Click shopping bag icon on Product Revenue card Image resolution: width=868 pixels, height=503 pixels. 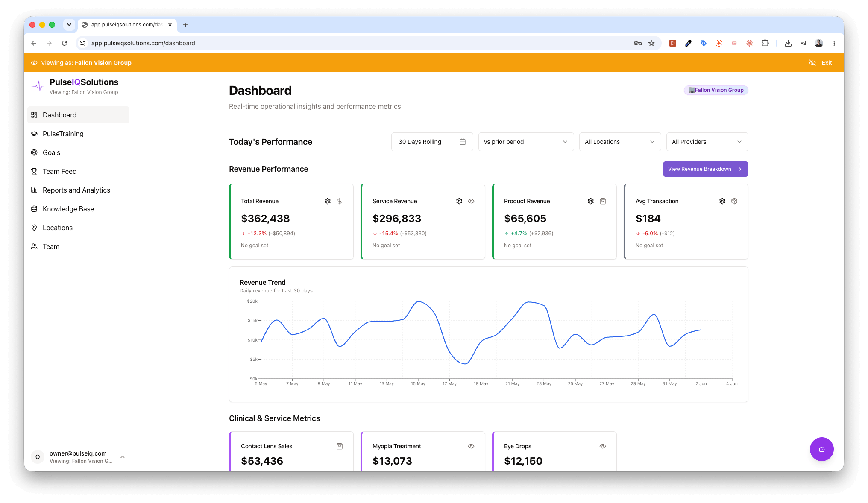(x=603, y=201)
